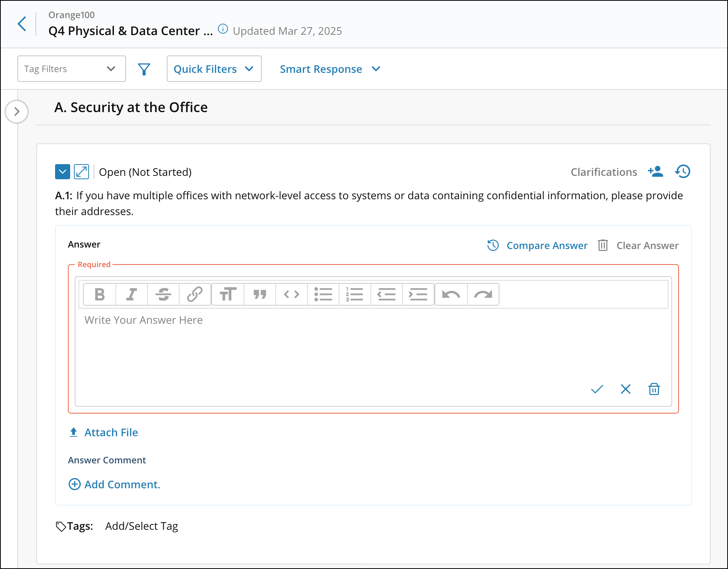Create a numbered list
The image size is (728, 569).
[x=355, y=294]
